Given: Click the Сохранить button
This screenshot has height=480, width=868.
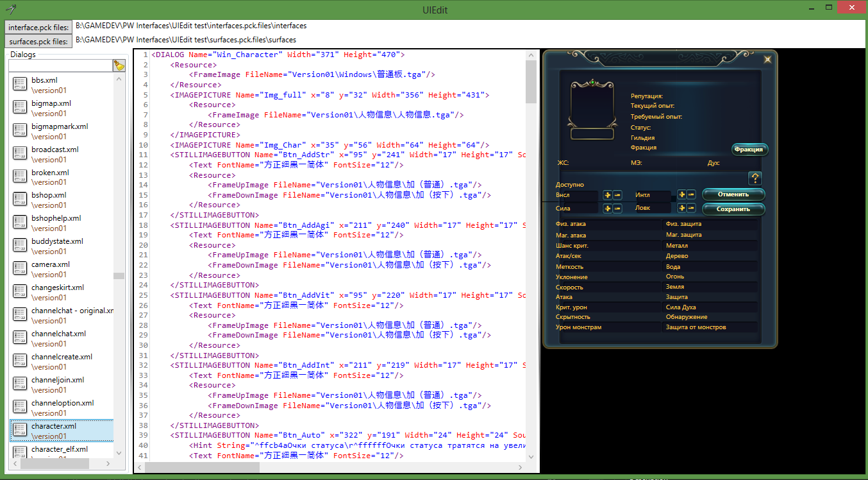Looking at the screenshot, I should pos(733,209).
